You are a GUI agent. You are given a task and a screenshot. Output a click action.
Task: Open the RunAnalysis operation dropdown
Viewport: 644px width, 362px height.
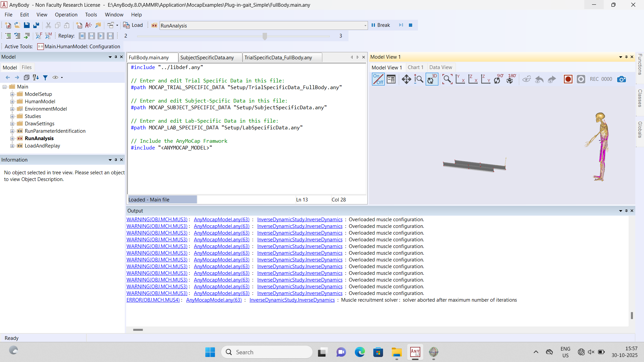tap(365, 25)
